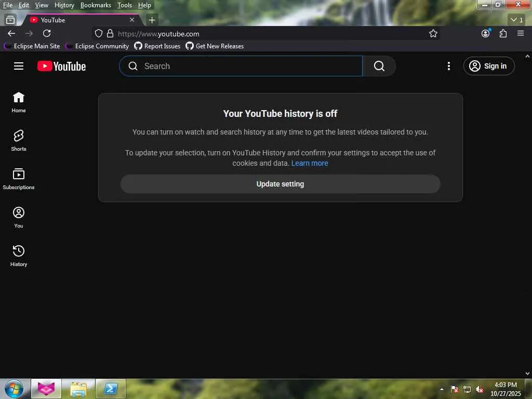The image size is (532, 399).
Task: Open the History menu in menu bar
Action: click(64, 5)
